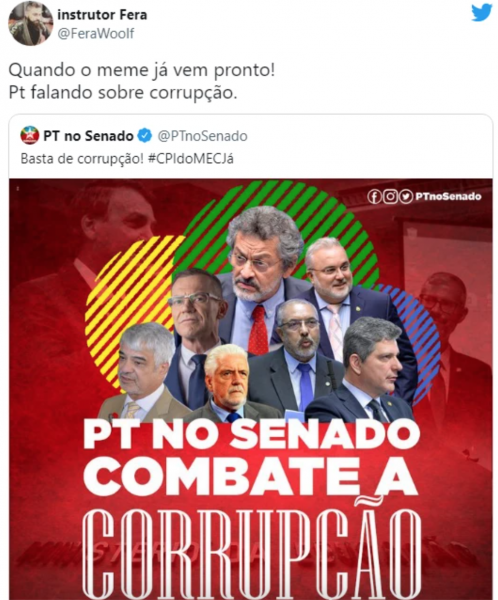Click the small Twitter icon in the banner
This screenshot has height=600, width=498.
[x=406, y=197]
